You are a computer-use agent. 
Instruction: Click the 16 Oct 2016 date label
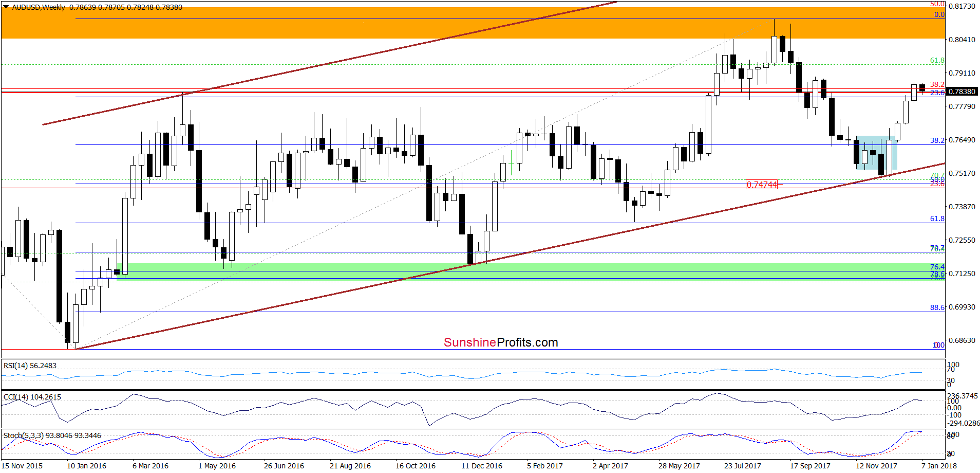(x=416, y=466)
